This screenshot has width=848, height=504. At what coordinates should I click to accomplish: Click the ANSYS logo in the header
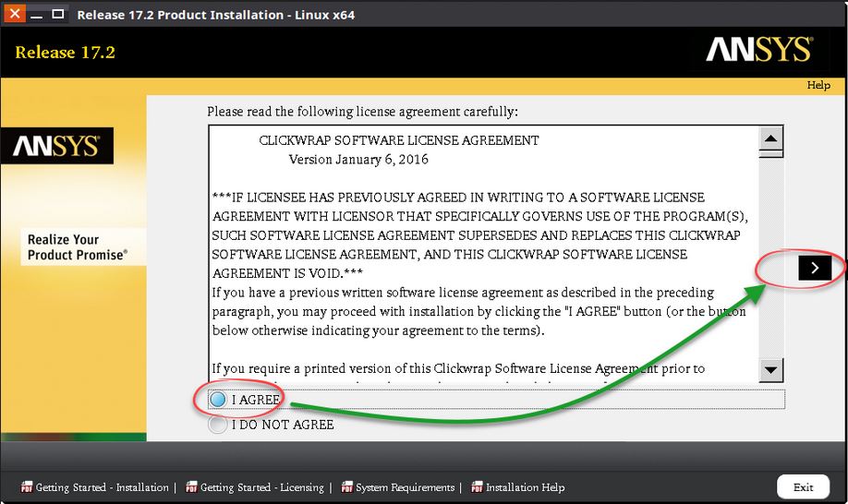pyautogui.click(x=759, y=50)
